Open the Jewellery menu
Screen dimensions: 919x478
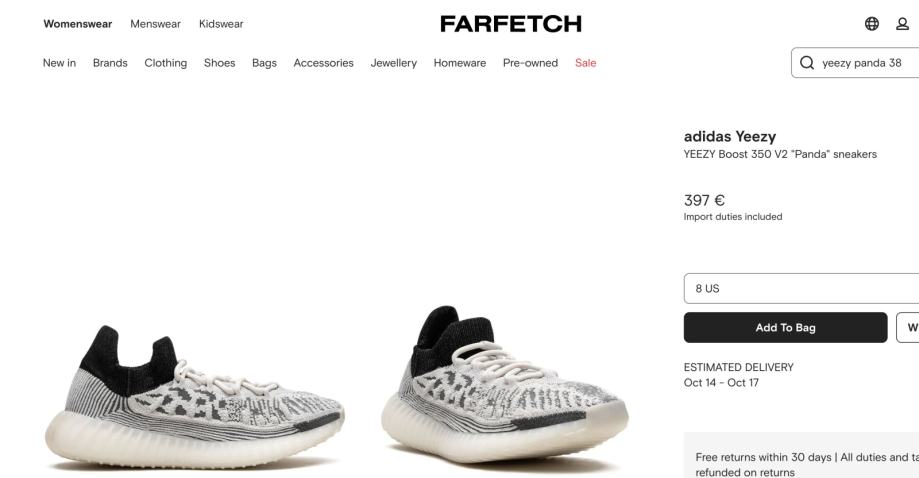pyautogui.click(x=393, y=63)
